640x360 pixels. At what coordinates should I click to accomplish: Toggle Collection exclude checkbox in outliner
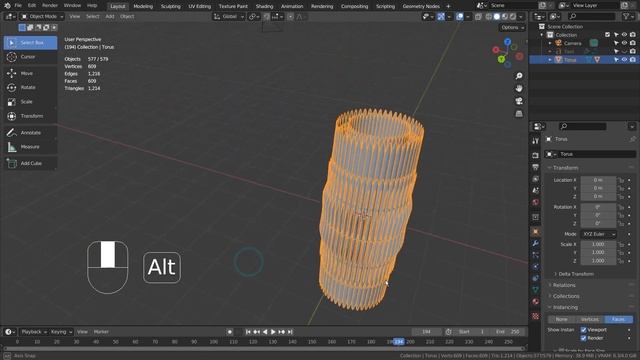[x=607, y=35]
